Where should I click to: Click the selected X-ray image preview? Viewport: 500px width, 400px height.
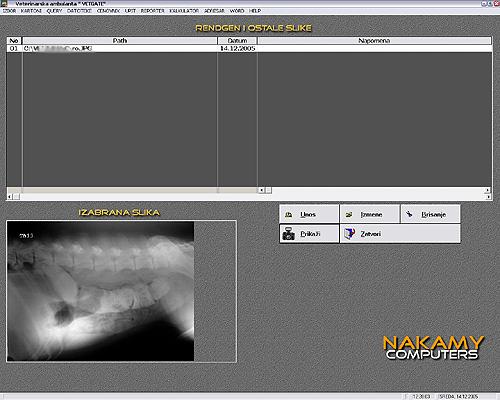click(x=100, y=291)
